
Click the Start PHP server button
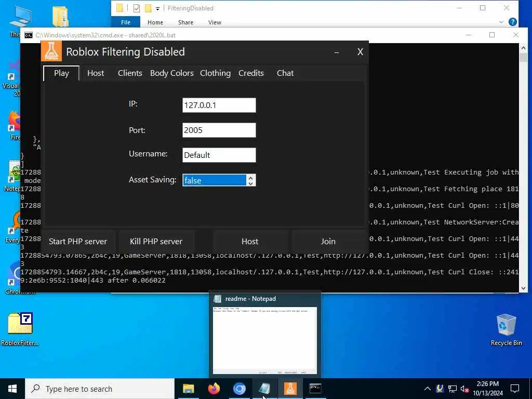pyautogui.click(x=78, y=241)
